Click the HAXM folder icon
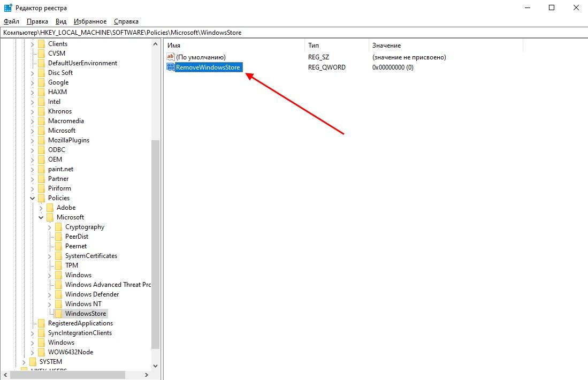 pyautogui.click(x=41, y=92)
